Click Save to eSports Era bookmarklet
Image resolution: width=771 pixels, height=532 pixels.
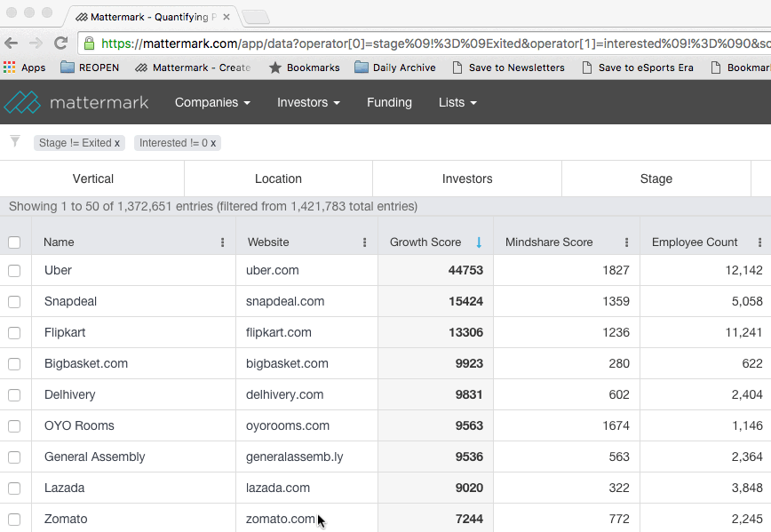[x=638, y=67]
